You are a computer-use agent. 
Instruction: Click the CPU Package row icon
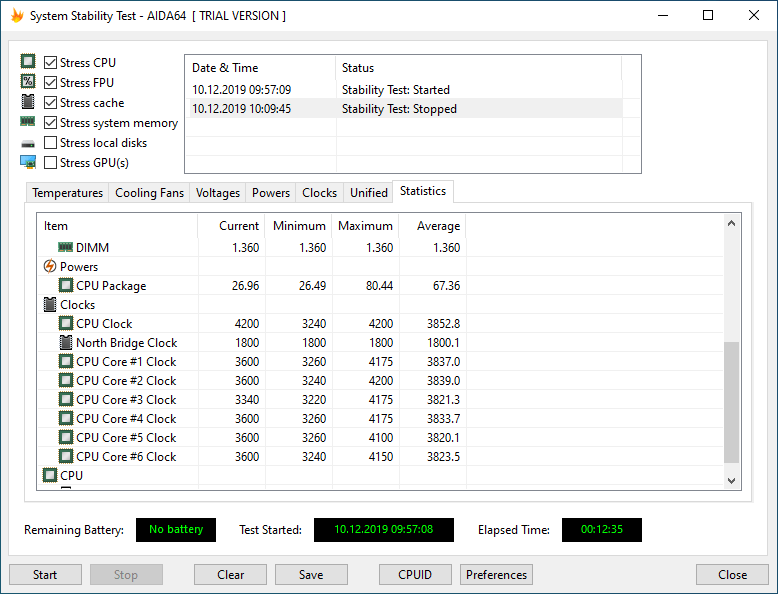pyautogui.click(x=65, y=285)
